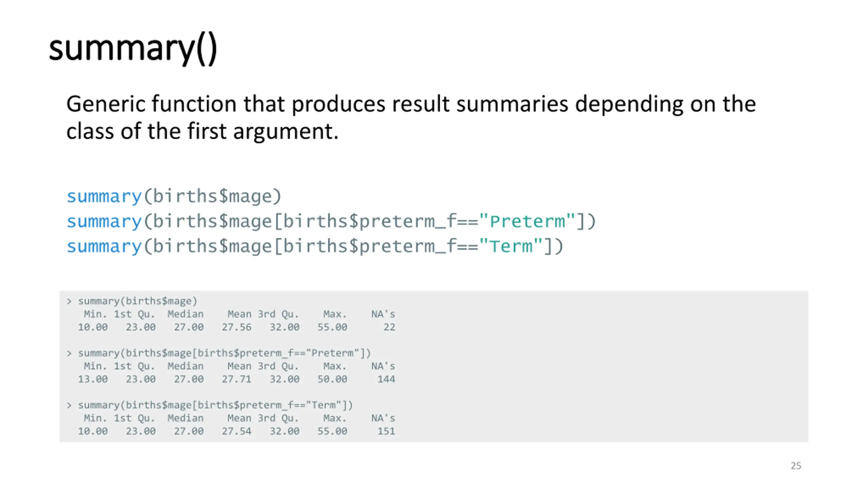Click console command filtering by "Preterm"
868x488 pixels.
click(219, 353)
